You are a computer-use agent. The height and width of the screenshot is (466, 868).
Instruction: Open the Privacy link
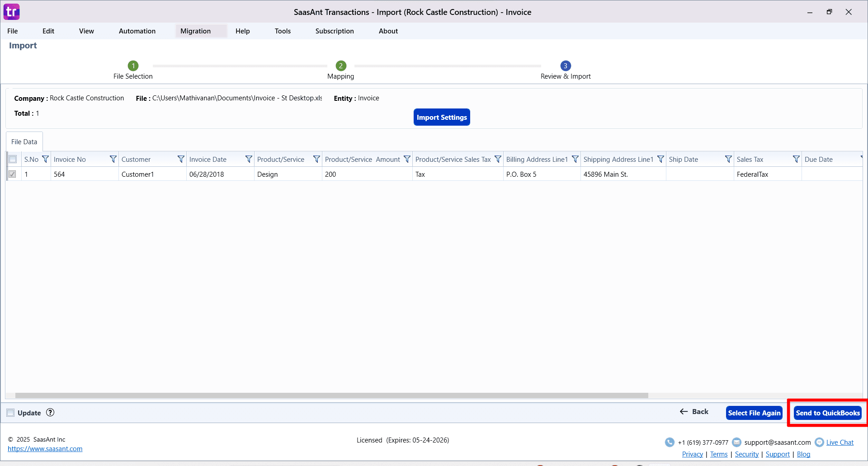(693, 454)
